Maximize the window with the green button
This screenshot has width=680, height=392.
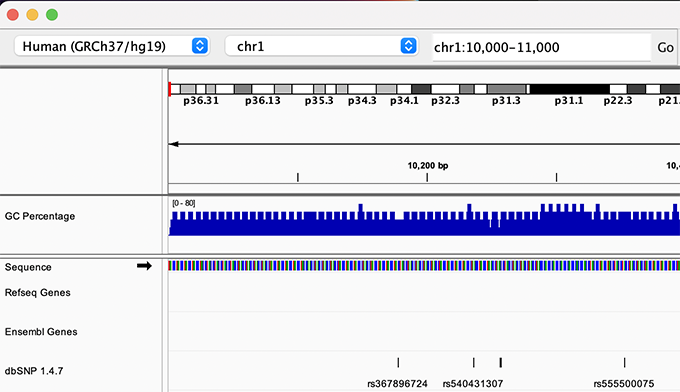click(52, 15)
